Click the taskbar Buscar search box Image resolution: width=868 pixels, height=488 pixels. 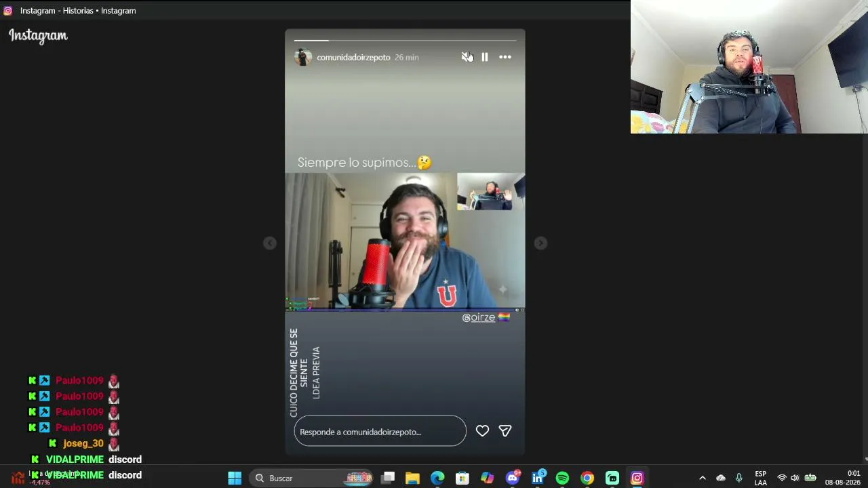311,479
